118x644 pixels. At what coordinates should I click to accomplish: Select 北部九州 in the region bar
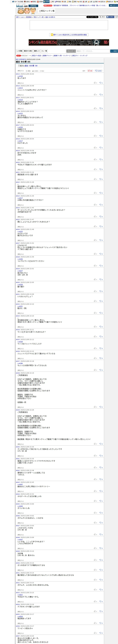pyautogui.click(x=102, y=2)
